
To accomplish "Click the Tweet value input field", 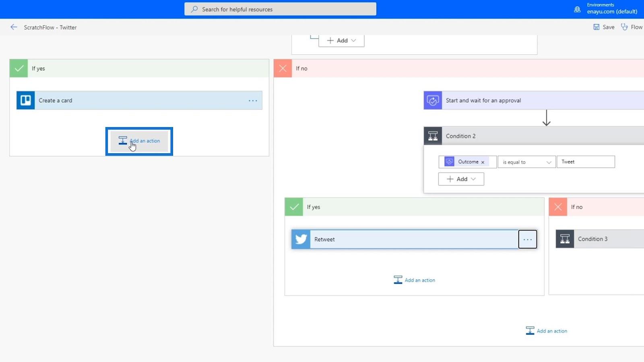I will point(586,162).
